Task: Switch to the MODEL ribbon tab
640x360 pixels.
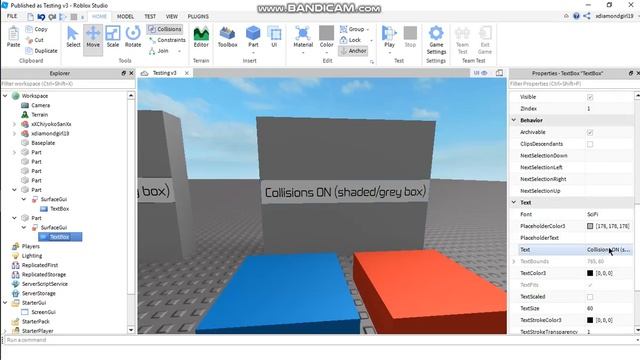Action: pos(125,16)
